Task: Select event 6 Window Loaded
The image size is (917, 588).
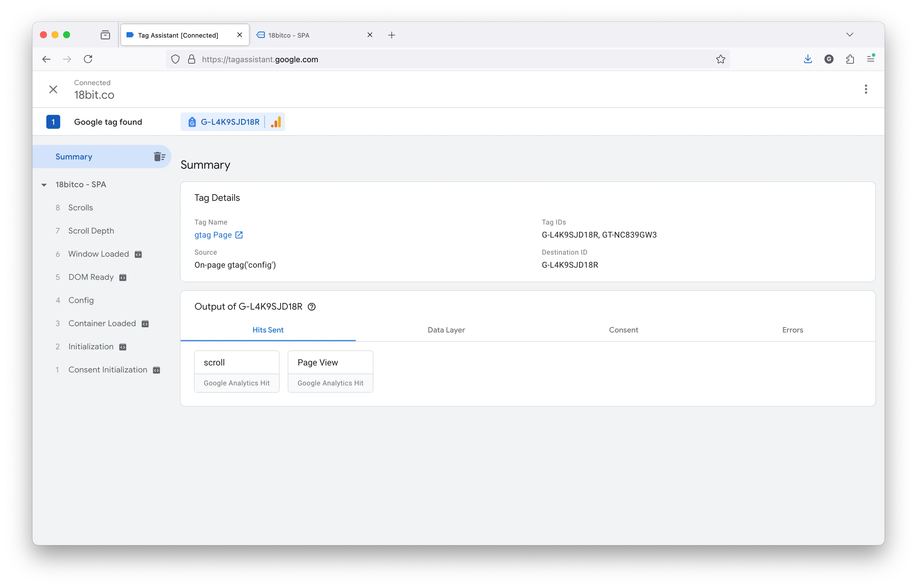Action: point(98,254)
